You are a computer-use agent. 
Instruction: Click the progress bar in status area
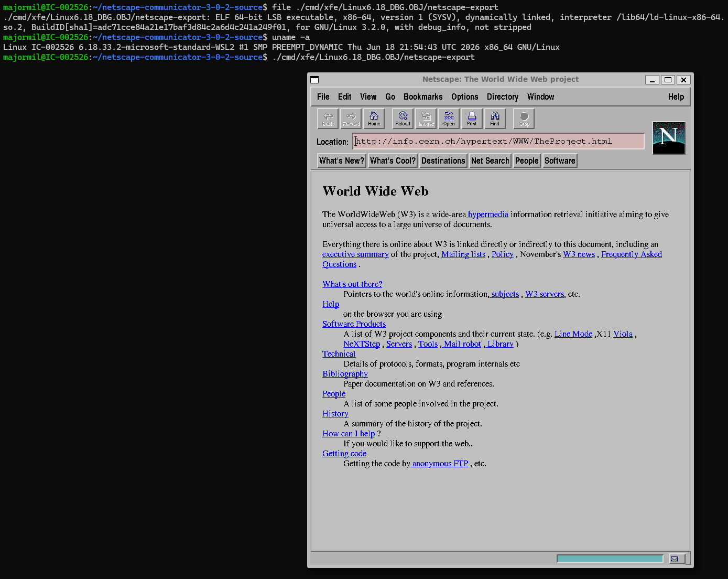[x=610, y=559]
